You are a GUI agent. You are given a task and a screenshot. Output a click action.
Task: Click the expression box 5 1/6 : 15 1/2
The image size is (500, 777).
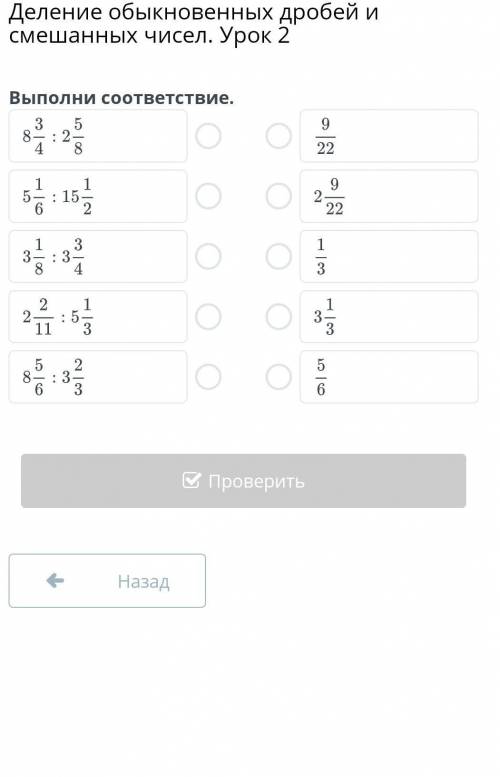(98, 196)
